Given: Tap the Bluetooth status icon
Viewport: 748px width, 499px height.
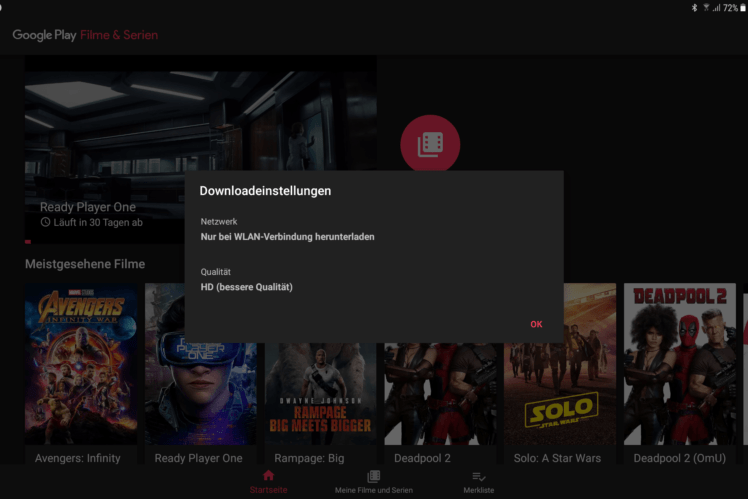Looking at the screenshot, I should tap(695, 8).
